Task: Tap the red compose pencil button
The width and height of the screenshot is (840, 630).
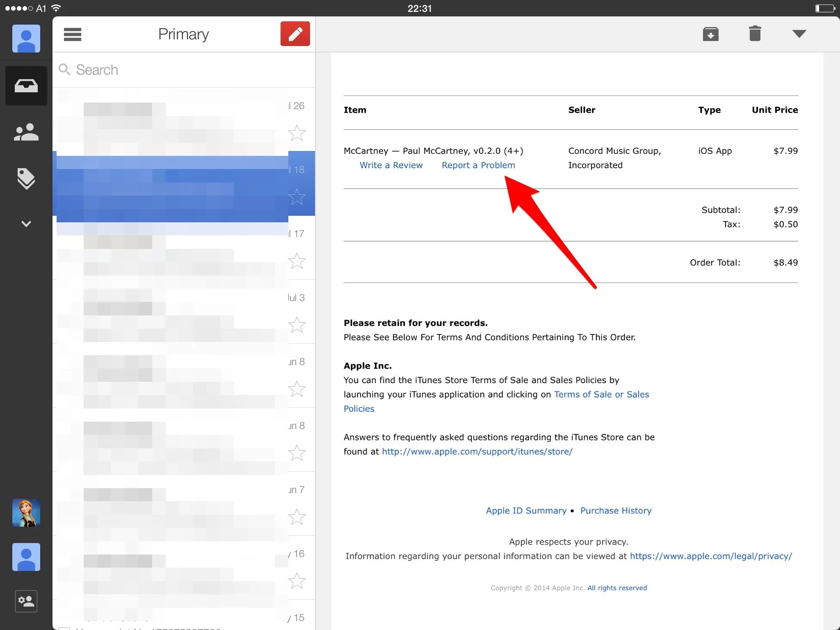Action: pyautogui.click(x=295, y=34)
